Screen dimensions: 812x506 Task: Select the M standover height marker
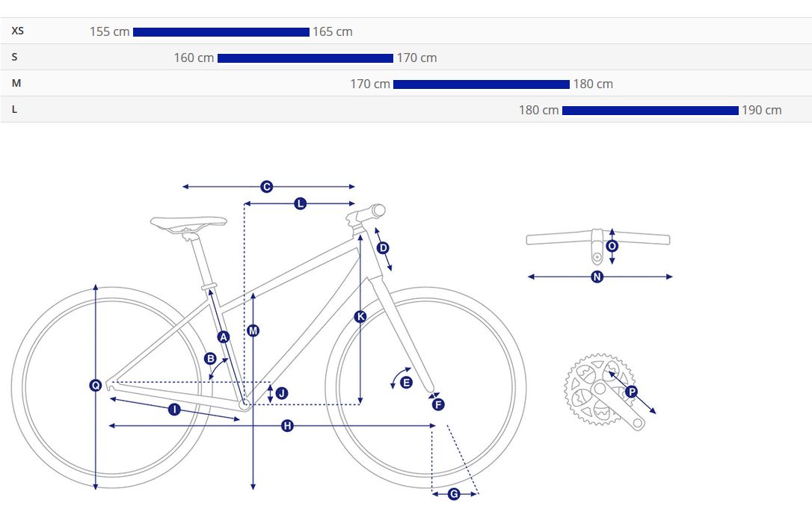[253, 330]
